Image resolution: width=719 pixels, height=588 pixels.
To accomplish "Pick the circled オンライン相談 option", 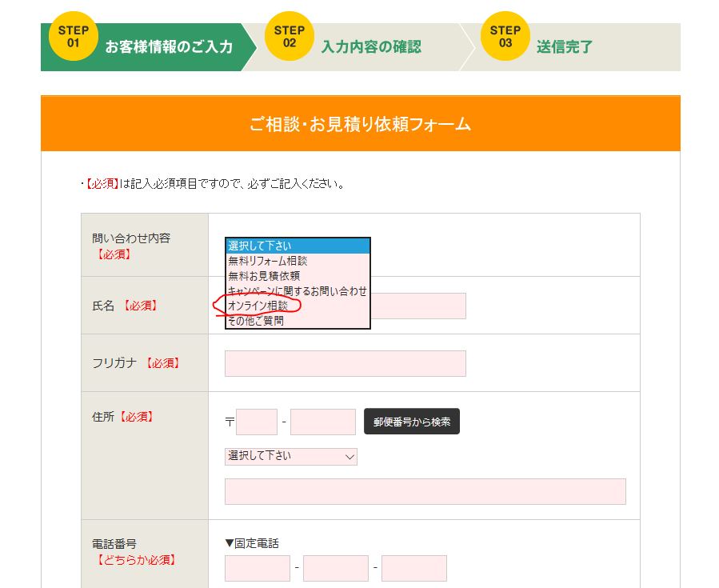I will (298, 306).
